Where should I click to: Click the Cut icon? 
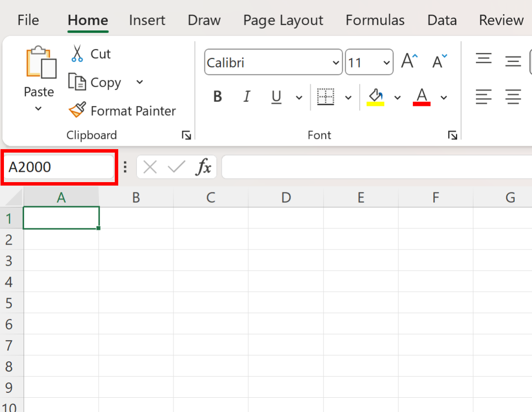(77, 53)
